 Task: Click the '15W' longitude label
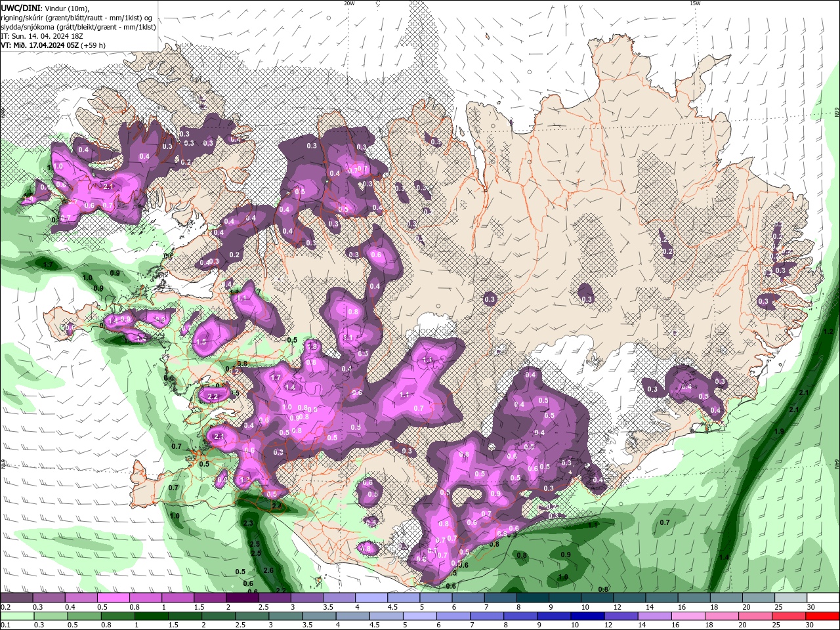[x=695, y=3]
